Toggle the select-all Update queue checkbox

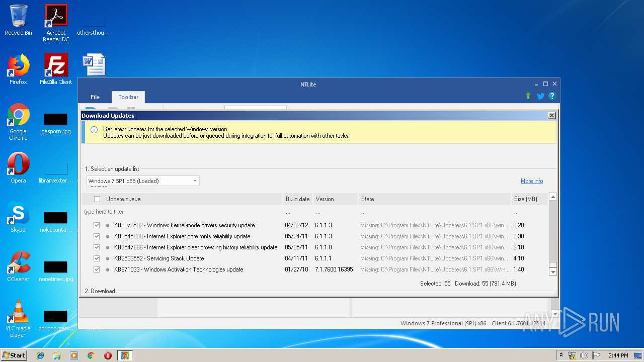(97, 199)
